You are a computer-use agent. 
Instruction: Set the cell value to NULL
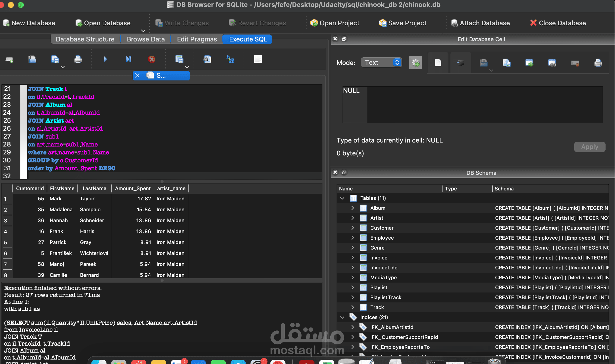pyautogui.click(x=575, y=63)
